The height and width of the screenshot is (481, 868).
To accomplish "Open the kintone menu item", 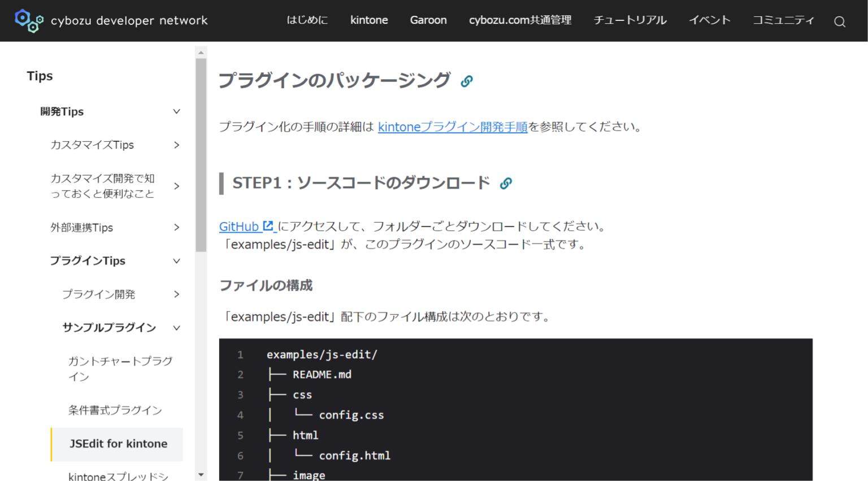I will (369, 20).
